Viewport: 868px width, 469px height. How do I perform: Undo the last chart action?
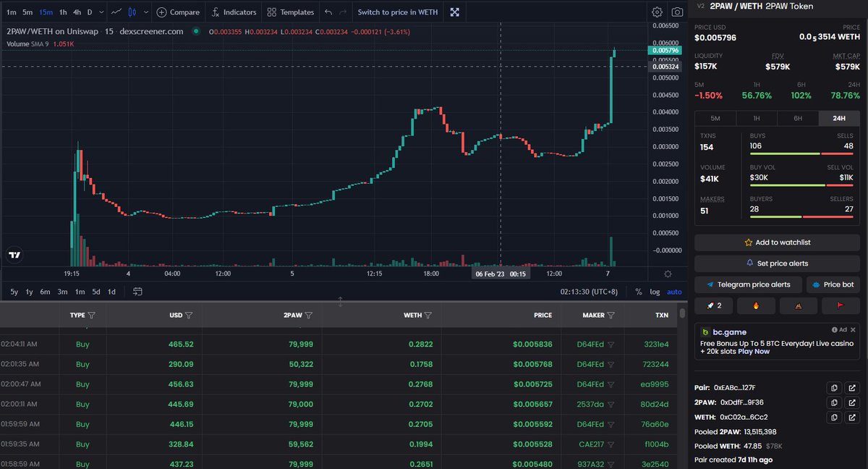coord(328,12)
